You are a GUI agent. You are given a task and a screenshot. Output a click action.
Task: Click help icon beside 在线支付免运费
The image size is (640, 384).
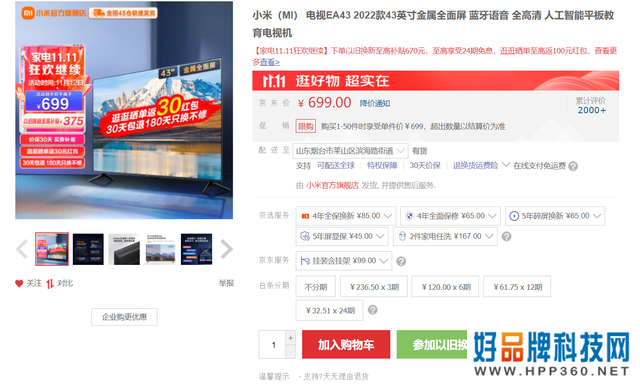[x=573, y=166]
